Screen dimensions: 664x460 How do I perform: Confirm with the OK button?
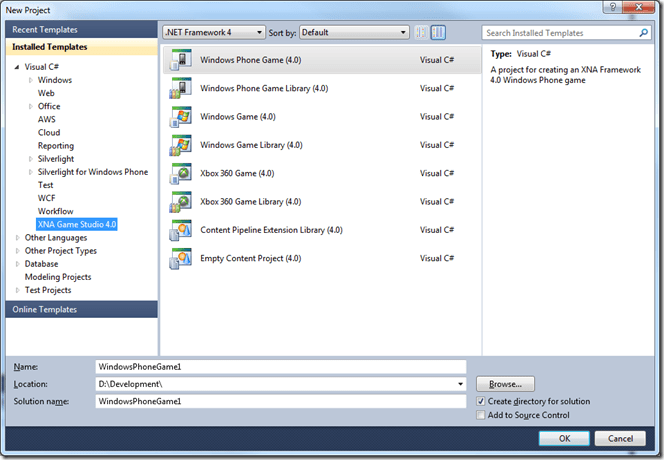click(x=564, y=438)
